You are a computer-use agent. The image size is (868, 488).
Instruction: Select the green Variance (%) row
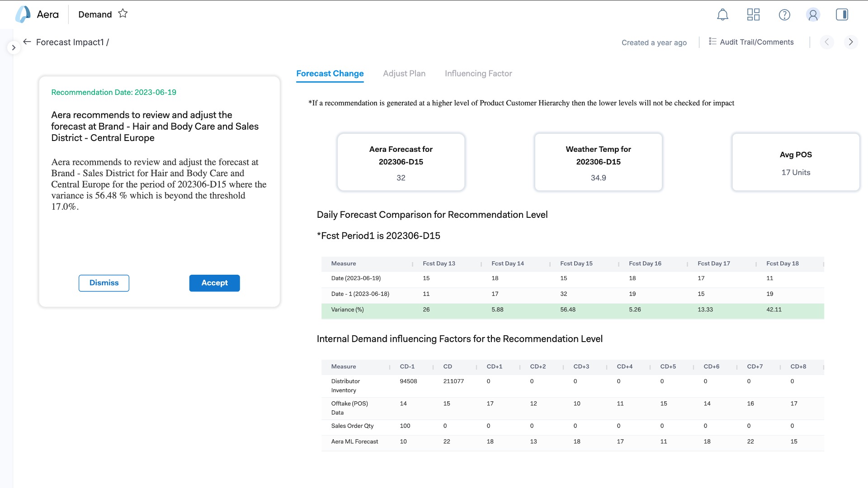coord(572,310)
